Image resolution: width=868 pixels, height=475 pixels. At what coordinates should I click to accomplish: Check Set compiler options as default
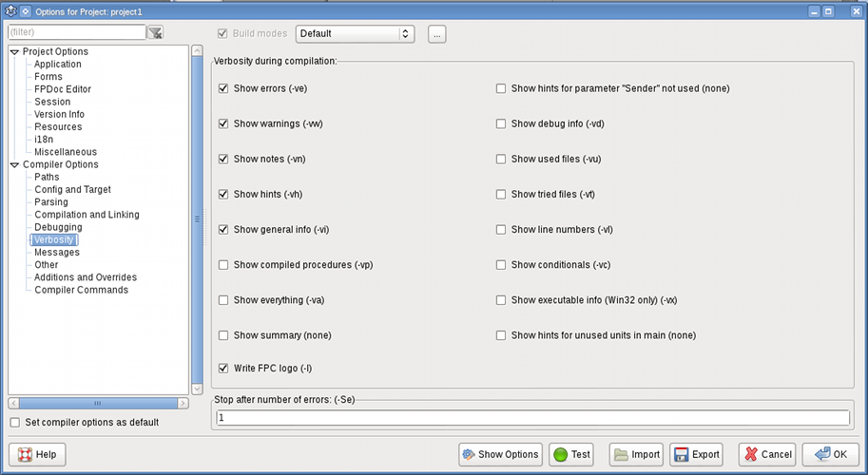14,422
